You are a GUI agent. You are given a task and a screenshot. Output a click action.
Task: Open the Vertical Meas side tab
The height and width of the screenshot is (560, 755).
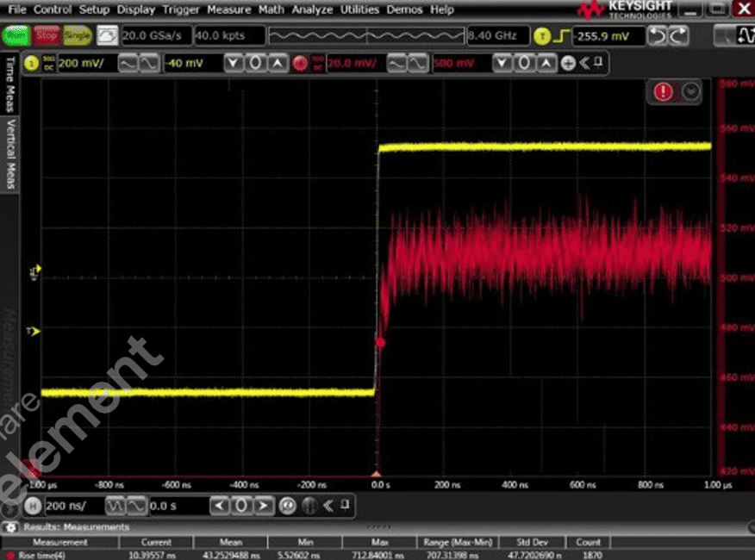click(10, 153)
